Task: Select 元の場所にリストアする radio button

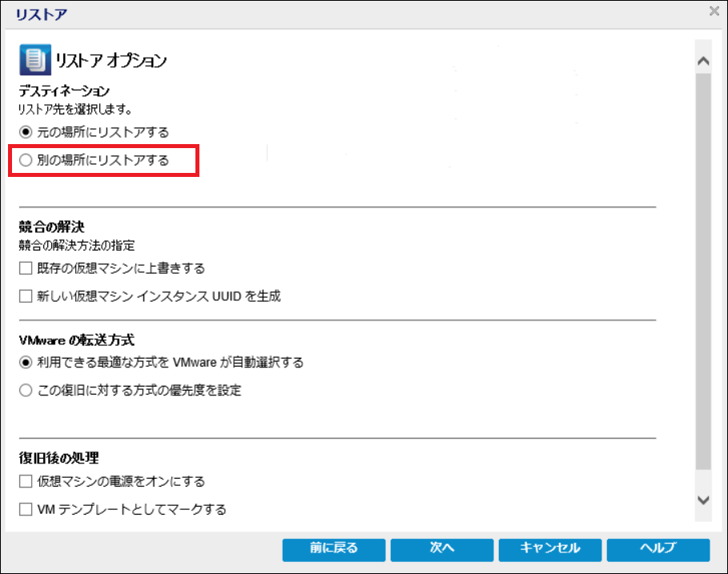Action: pos(26,132)
